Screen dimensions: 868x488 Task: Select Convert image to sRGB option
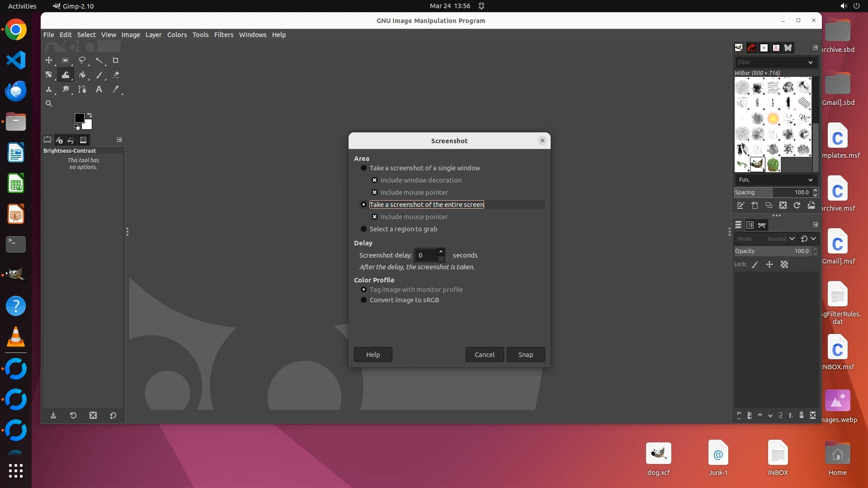[363, 300]
